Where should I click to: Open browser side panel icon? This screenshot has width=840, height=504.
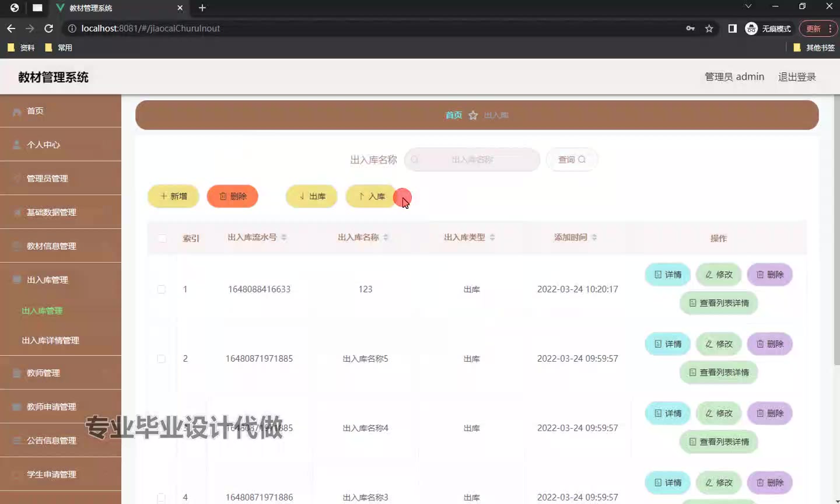click(732, 28)
